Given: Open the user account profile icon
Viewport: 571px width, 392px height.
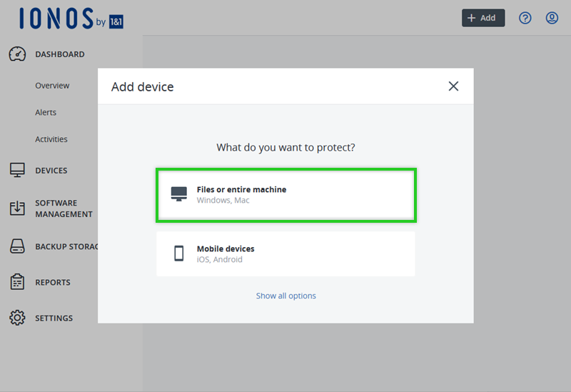Looking at the screenshot, I should 552,18.
